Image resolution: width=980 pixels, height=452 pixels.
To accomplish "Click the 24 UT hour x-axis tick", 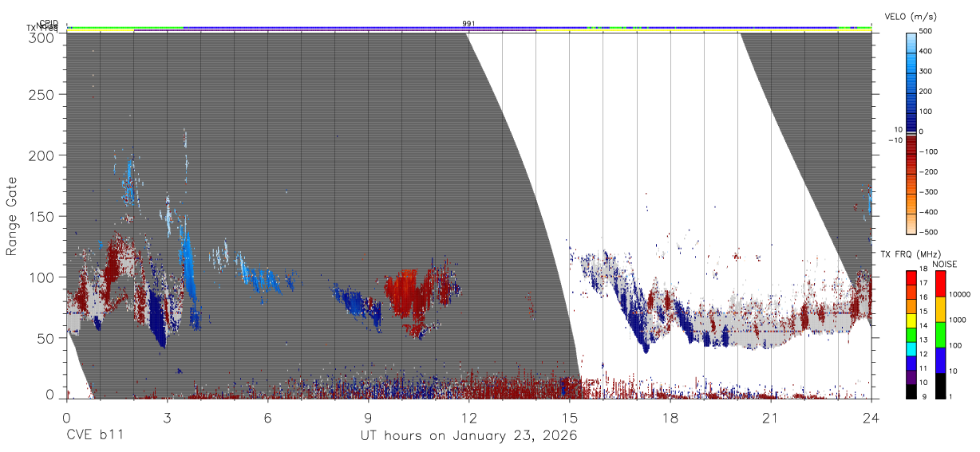I will point(871,417).
